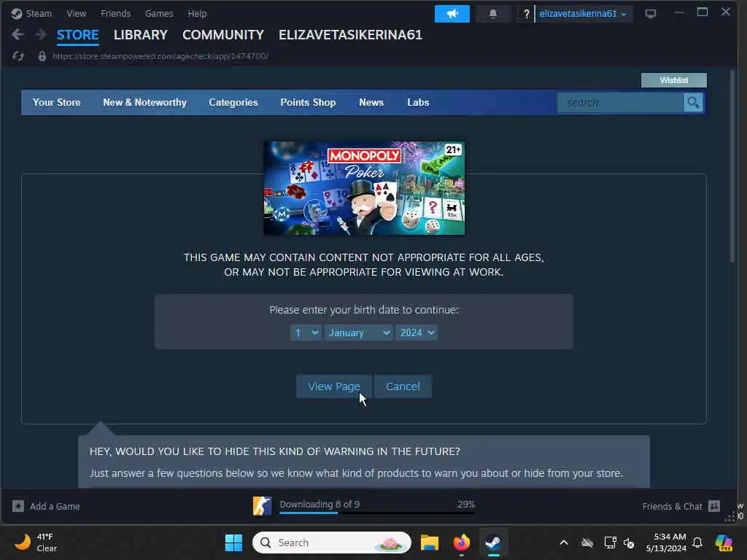747x560 pixels.
Task: Click the Steam logo icon in menu bar
Action: click(x=17, y=13)
